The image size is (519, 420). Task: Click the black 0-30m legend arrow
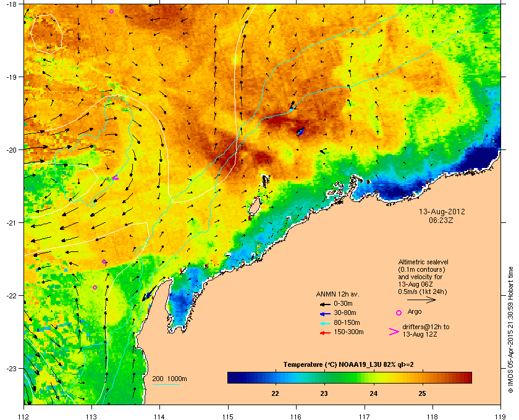tap(325, 304)
